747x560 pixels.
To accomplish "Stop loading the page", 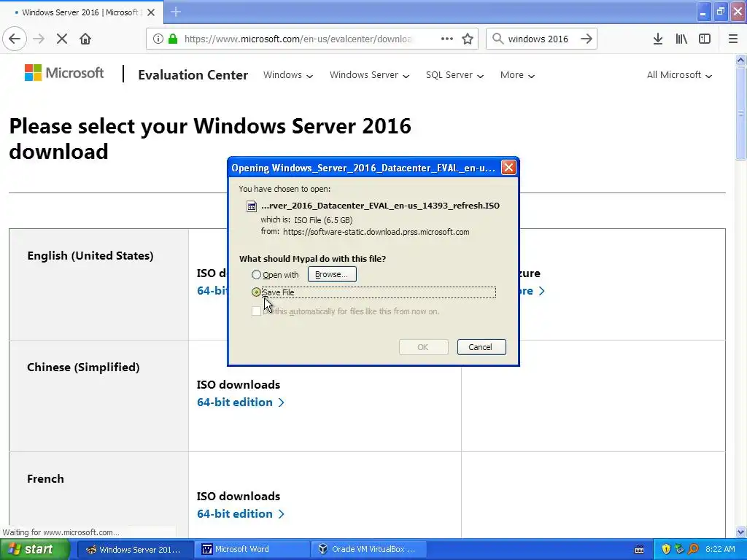I will pyautogui.click(x=61, y=39).
